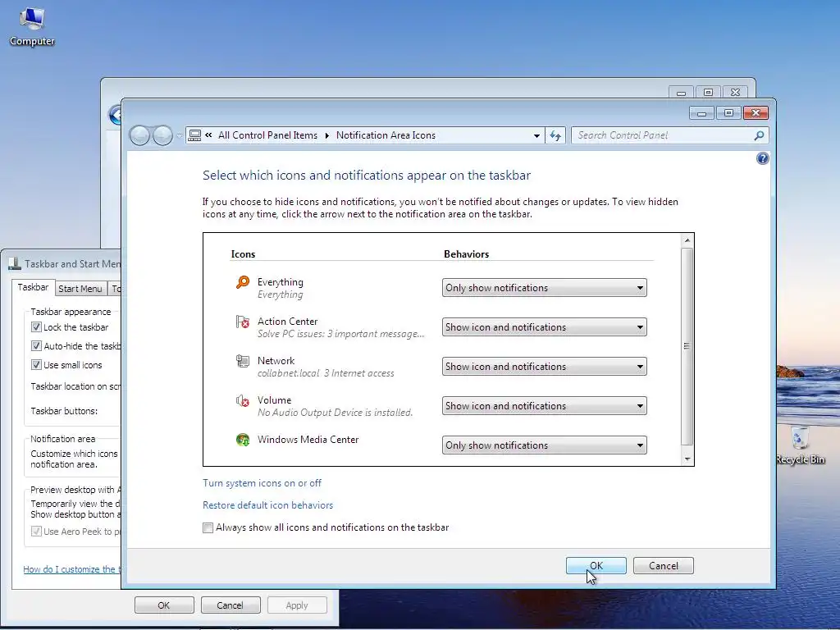Open How do I customize the taskbar link
This screenshot has height=630, width=840.
pos(72,569)
